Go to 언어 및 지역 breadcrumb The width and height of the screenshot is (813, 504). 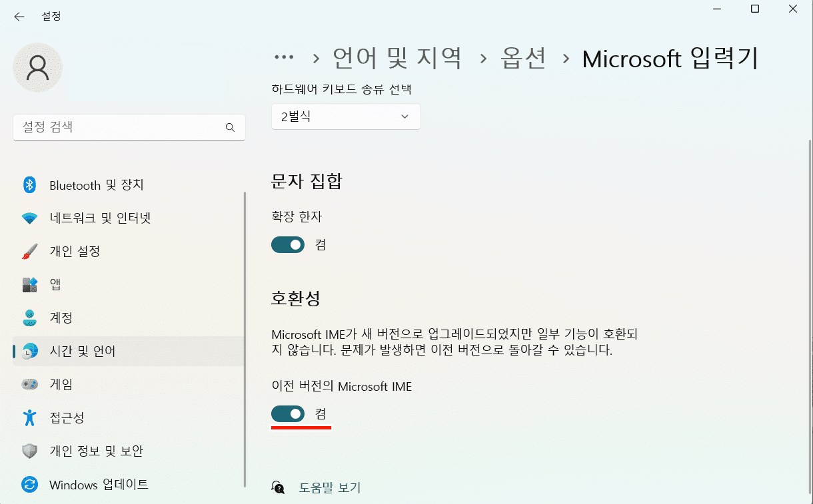pyautogui.click(x=397, y=59)
